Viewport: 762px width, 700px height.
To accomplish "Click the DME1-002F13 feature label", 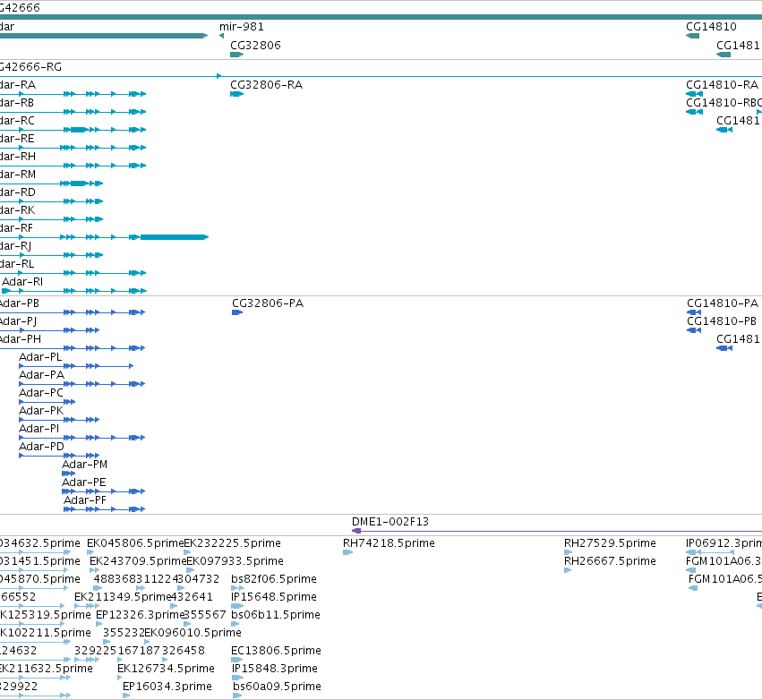I will (x=390, y=522).
